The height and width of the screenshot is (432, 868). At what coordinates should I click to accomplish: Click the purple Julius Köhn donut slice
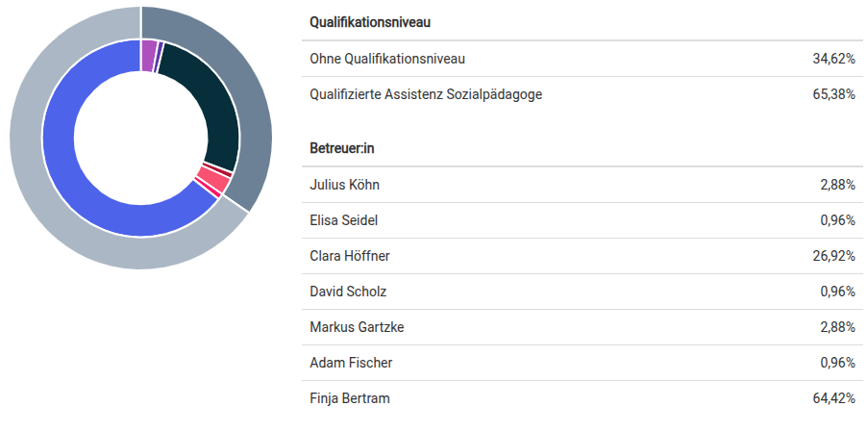tap(148, 56)
